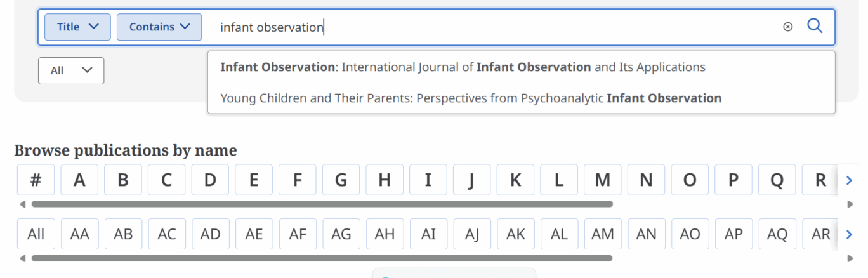Filter by AH prefix

click(385, 234)
